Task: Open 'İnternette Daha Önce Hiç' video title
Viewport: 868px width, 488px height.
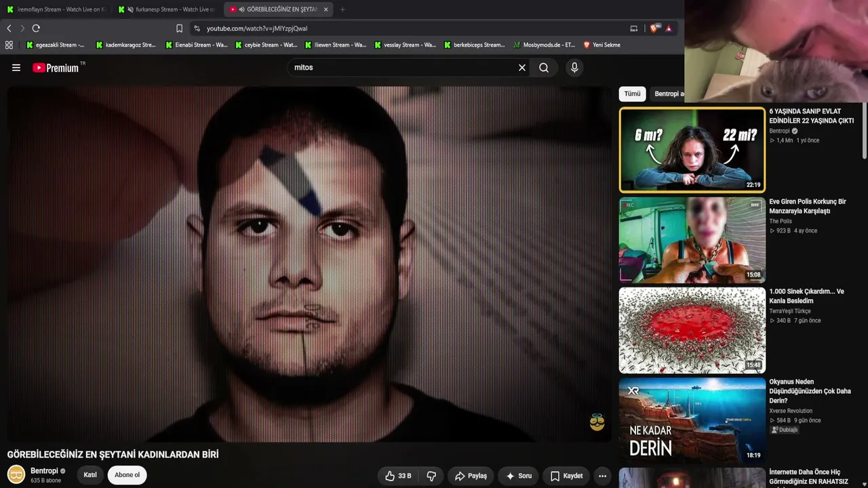Action: click(x=808, y=476)
